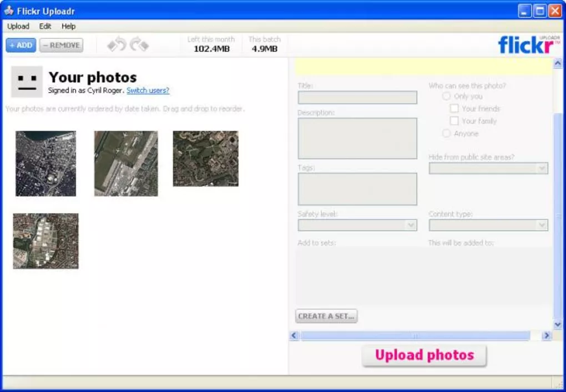This screenshot has width=566, height=392.
Task: Open the Upload menu
Action: [18, 26]
